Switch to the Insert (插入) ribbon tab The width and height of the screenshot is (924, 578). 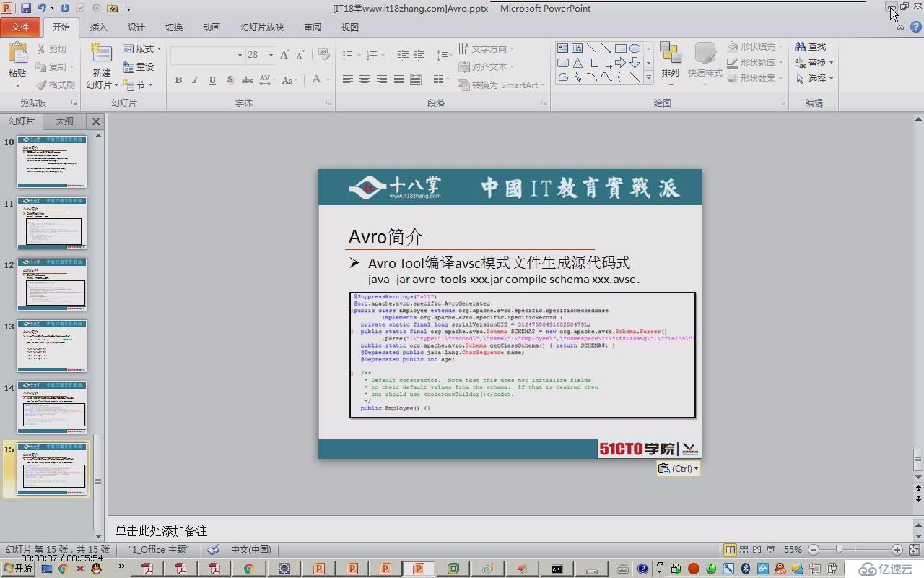(98, 27)
